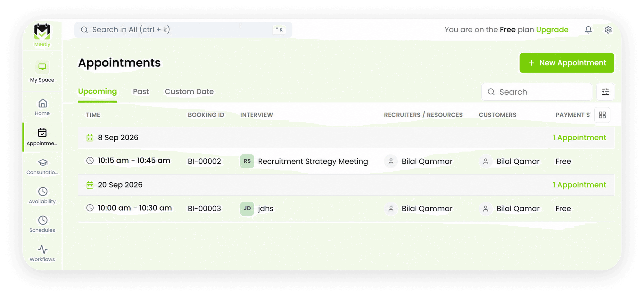Click Bilal Qamar customer in BI-00002 row
Screen dimensions: 644x296
pos(518,161)
